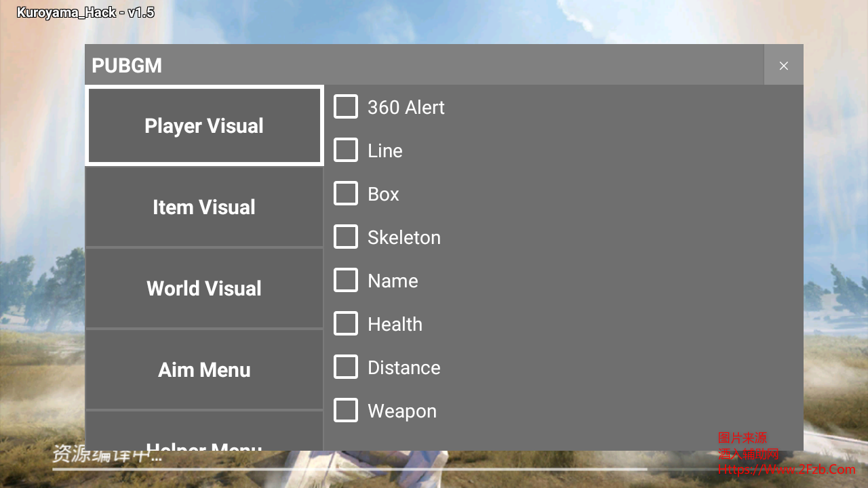Check the Name option
The image size is (868, 488).
pyautogui.click(x=346, y=280)
